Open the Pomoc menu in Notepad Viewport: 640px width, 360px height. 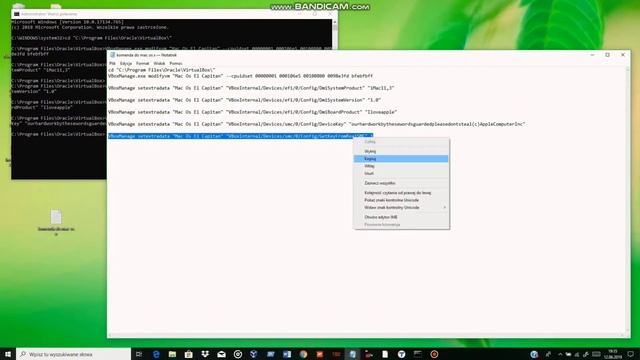(x=176, y=63)
